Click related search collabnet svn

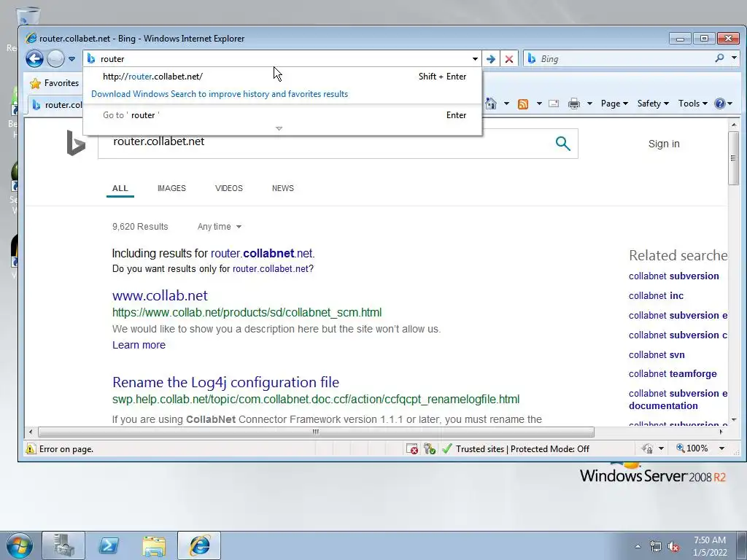tap(657, 355)
